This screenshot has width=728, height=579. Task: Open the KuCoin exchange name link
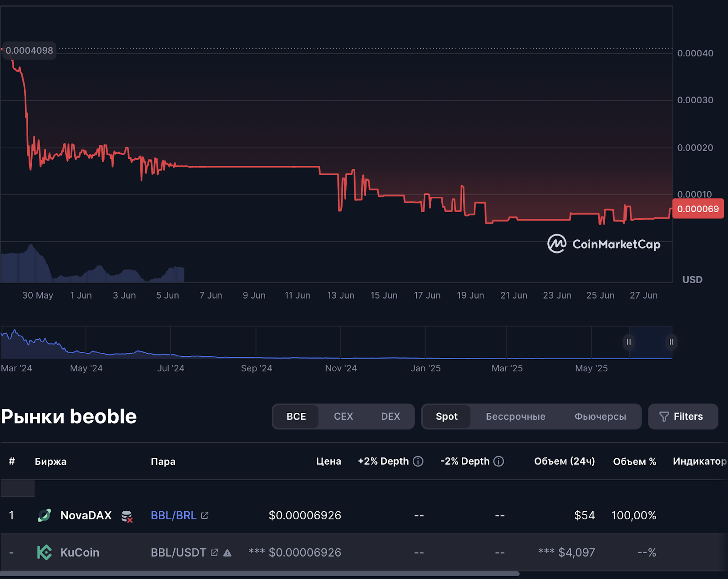[80, 552]
